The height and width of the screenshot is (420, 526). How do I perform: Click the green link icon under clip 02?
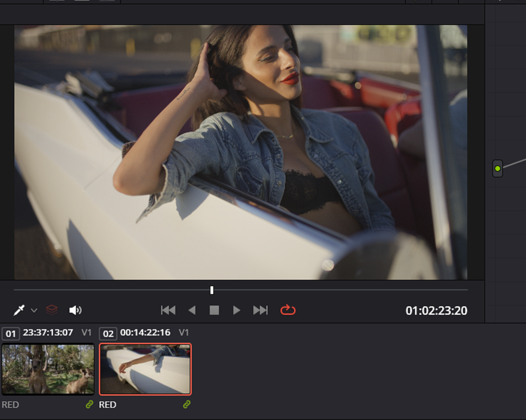pos(187,405)
